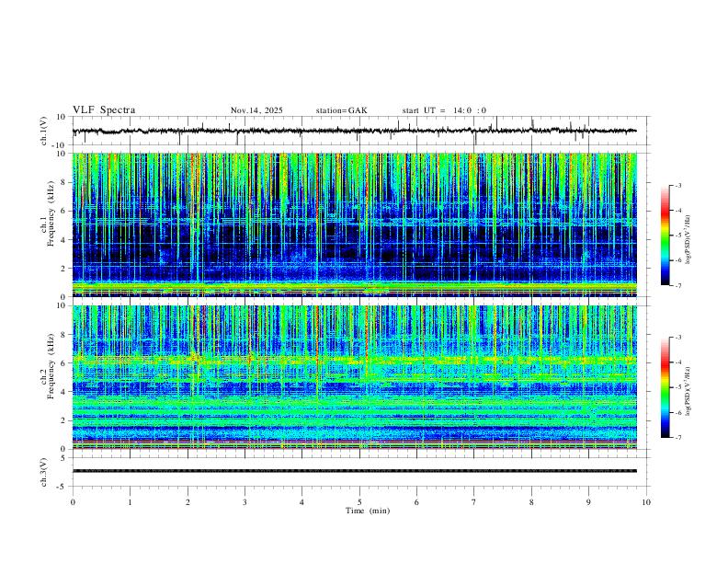This screenshot has height=563, width=728.
Task: Select the ch.2 "Frequency (kHz)" axis title
Action: [x=51, y=366]
